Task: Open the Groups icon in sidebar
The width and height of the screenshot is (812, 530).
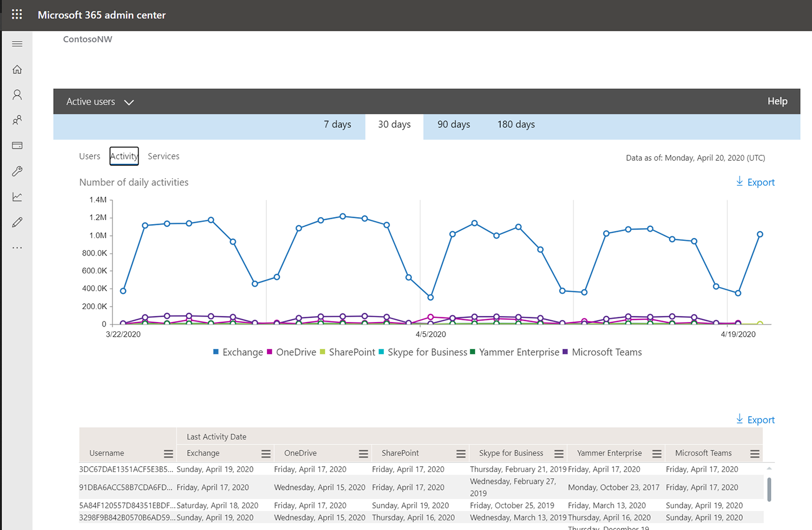Action: 17,120
